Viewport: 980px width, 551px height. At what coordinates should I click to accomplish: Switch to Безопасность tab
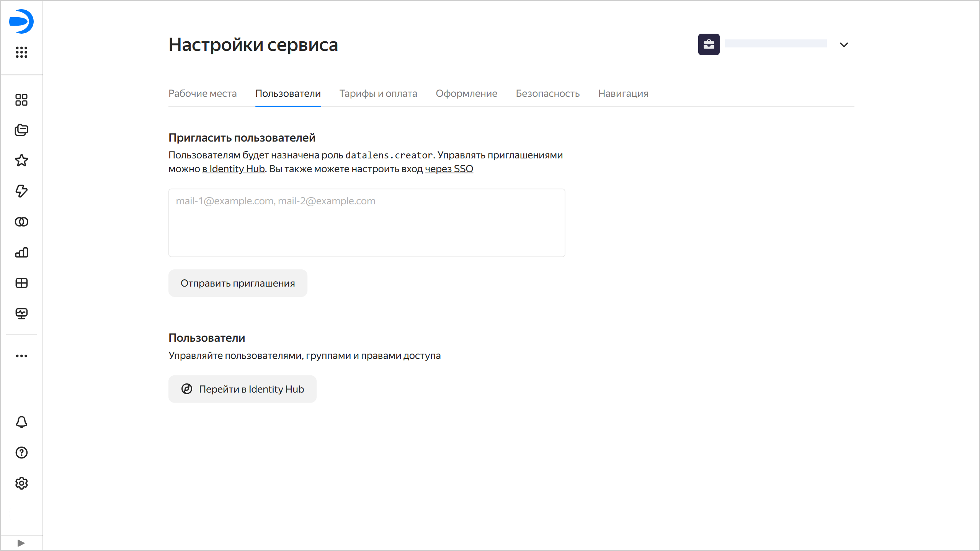coord(547,93)
